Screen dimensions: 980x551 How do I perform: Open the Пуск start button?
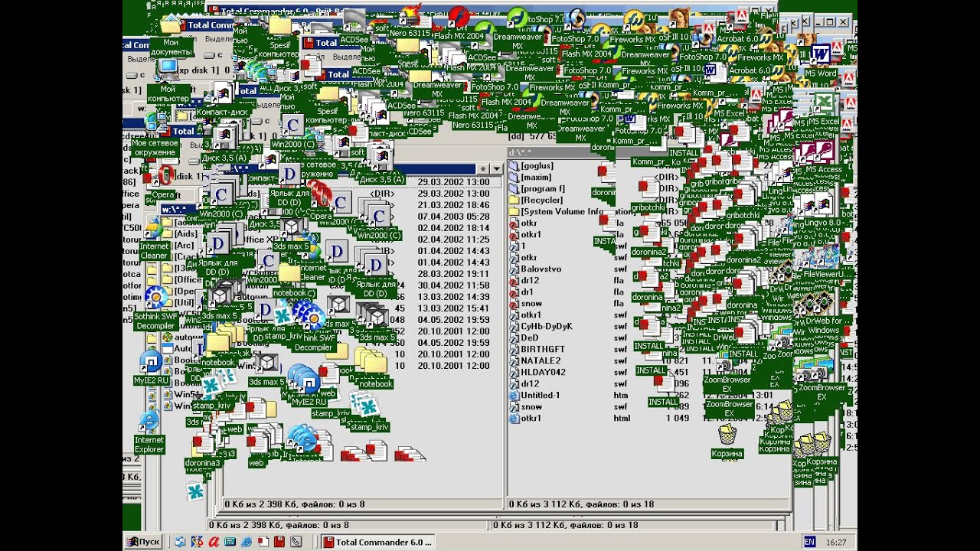click(143, 542)
